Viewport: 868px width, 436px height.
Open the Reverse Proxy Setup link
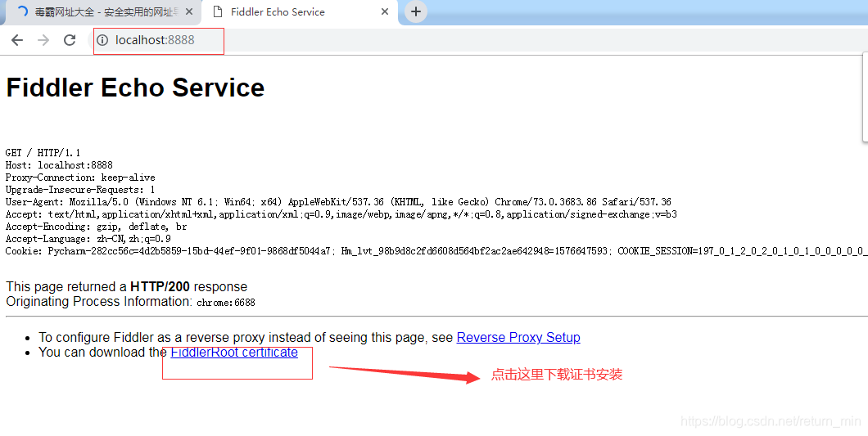518,338
